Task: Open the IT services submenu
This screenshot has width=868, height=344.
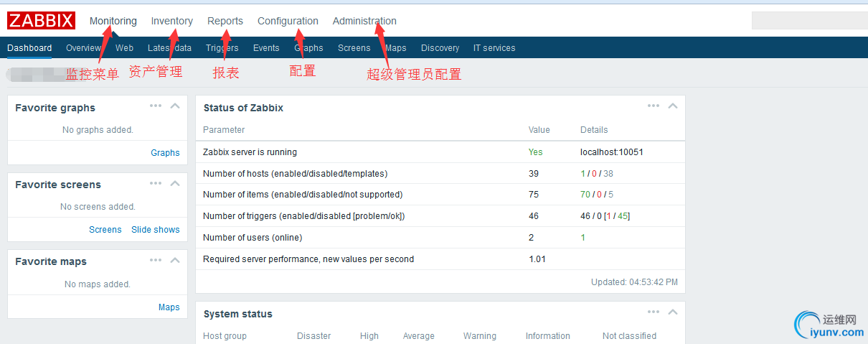Action: click(x=494, y=48)
